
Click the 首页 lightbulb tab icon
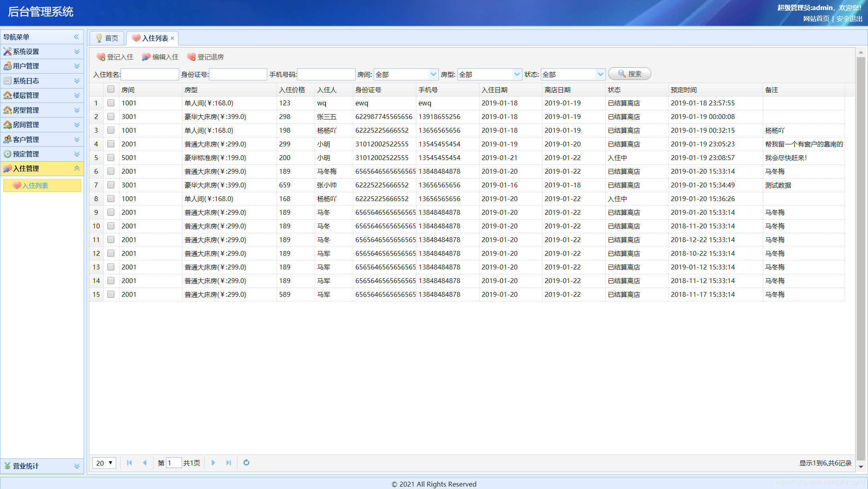click(x=99, y=38)
